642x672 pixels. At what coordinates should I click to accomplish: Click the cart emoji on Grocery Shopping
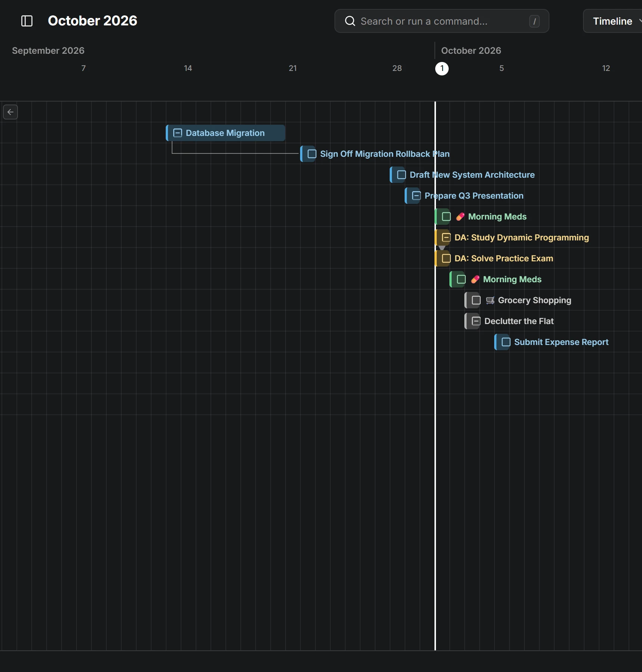point(490,300)
